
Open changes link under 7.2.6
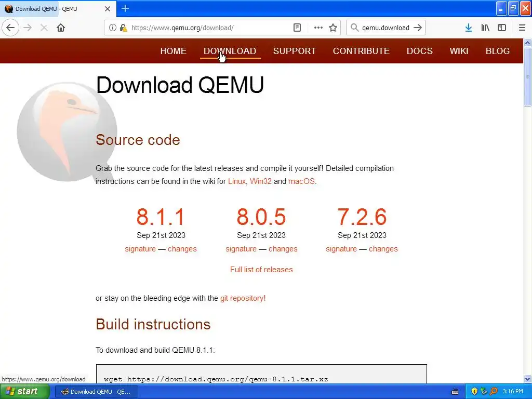coord(383,249)
